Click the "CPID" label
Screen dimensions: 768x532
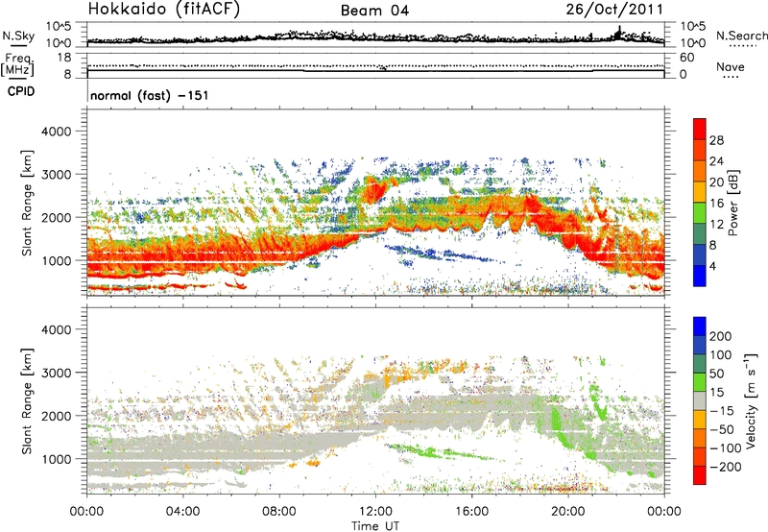click(21, 91)
